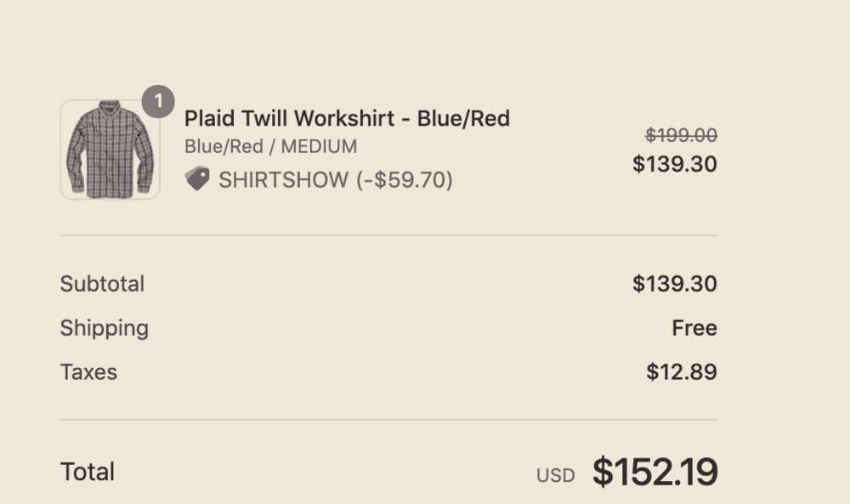850x504 pixels.
Task: Click the Free shipping value
Action: (694, 328)
